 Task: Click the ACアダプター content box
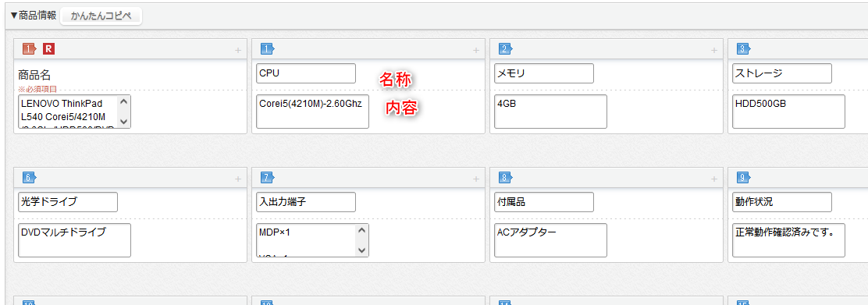coord(551,240)
